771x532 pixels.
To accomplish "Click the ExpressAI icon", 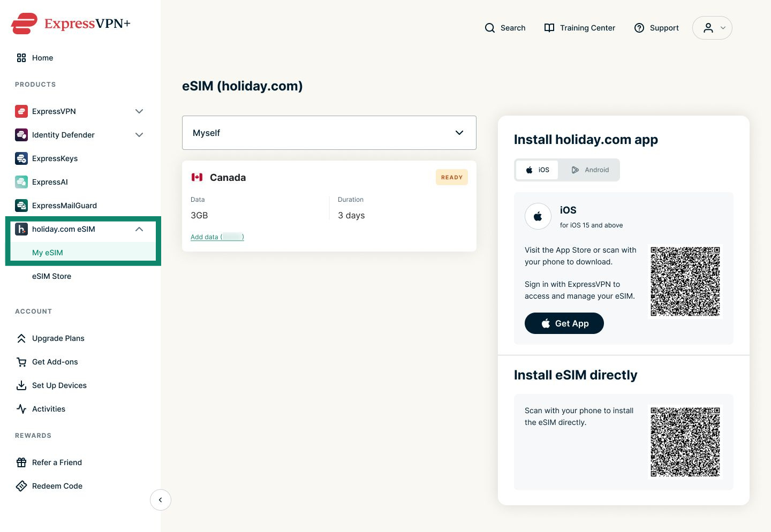I will [21, 182].
